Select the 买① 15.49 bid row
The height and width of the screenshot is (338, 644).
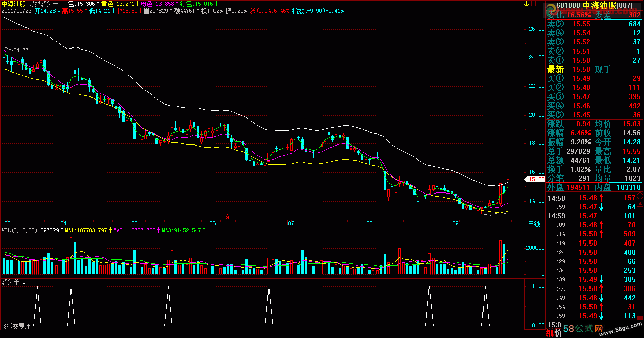pos(595,78)
